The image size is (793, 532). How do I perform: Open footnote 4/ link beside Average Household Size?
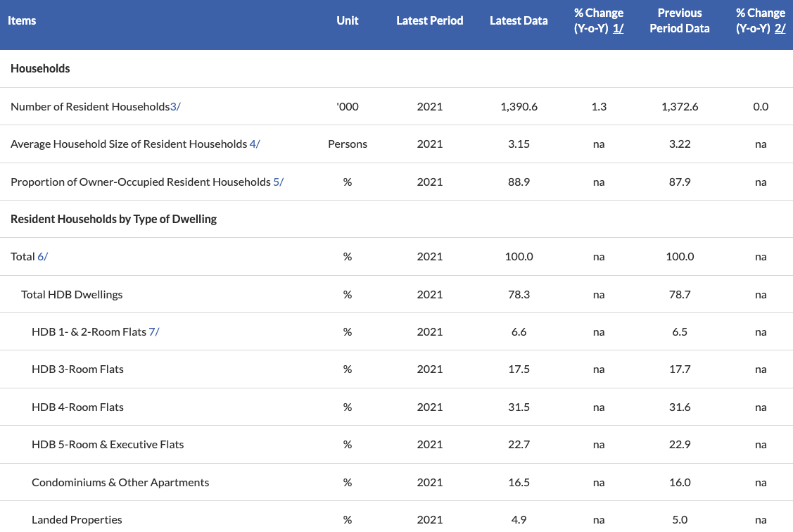click(x=255, y=144)
